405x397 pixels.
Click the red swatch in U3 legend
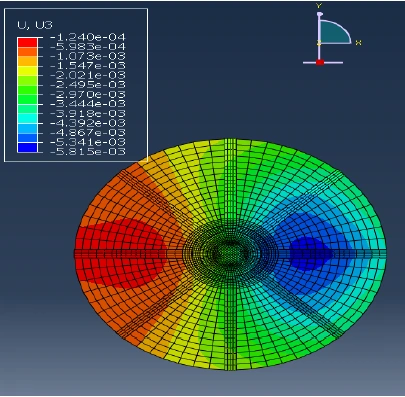27,42
